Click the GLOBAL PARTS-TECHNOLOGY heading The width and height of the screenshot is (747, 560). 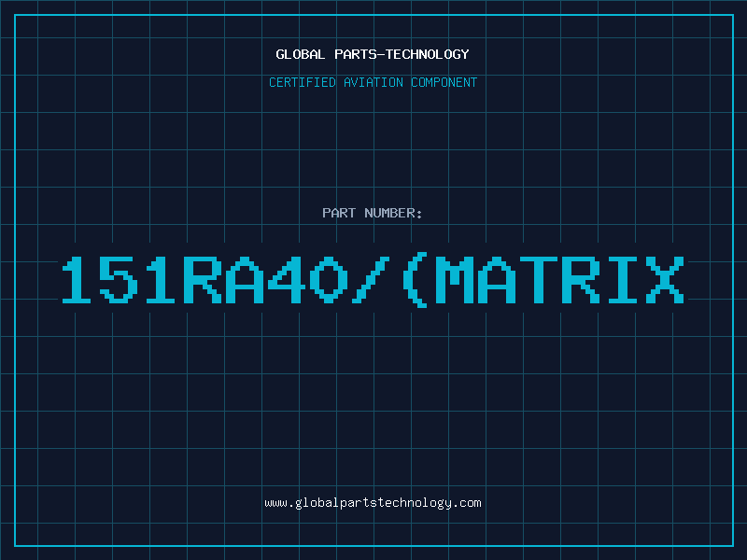(373, 54)
